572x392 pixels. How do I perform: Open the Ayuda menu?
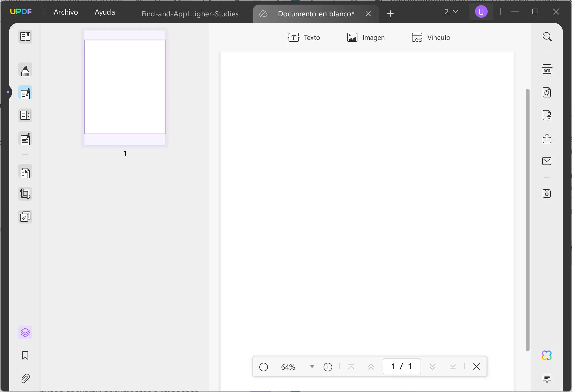tap(105, 12)
